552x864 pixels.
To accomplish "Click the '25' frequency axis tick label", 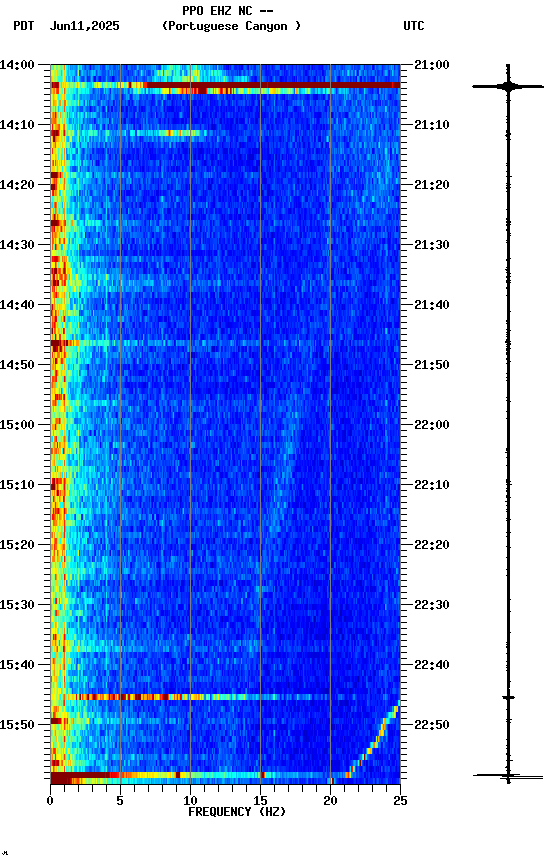I will pyautogui.click(x=400, y=801).
